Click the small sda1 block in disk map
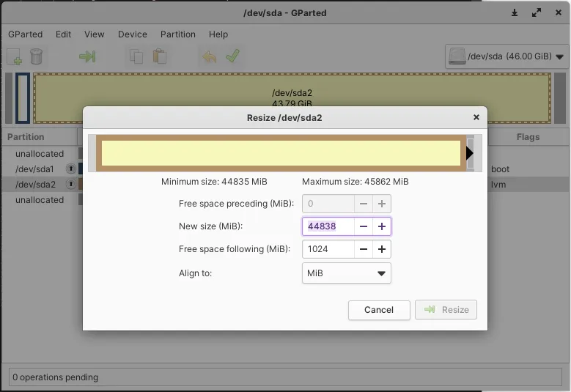Screen dimensions: 571x392 [23, 98]
